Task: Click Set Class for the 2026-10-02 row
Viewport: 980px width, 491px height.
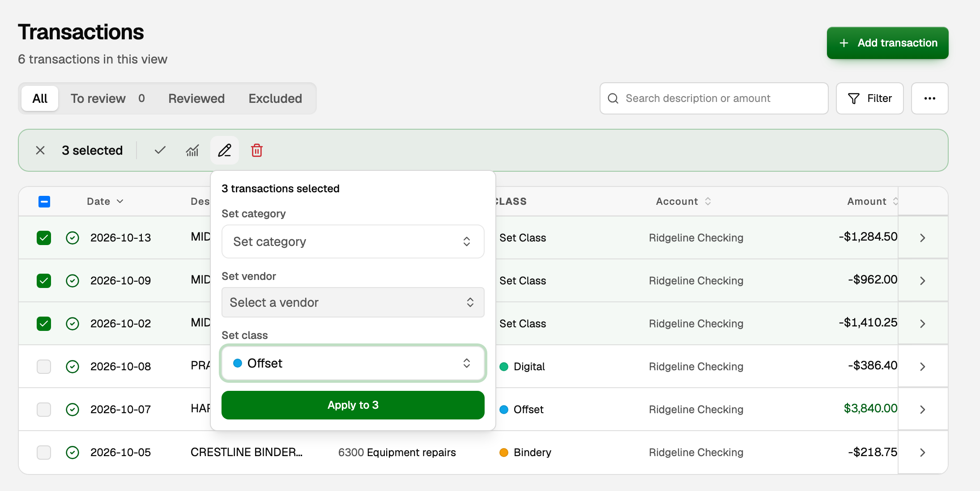Action: coord(523,324)
